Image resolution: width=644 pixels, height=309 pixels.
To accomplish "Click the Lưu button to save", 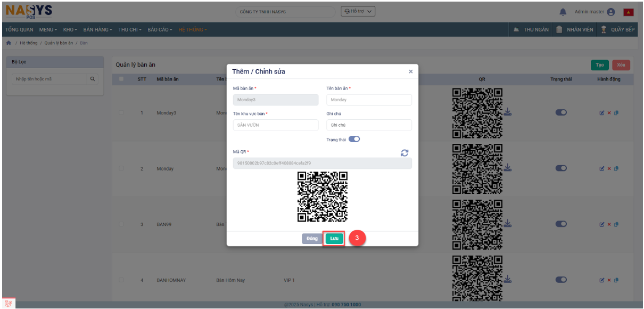I will [334, 239].
